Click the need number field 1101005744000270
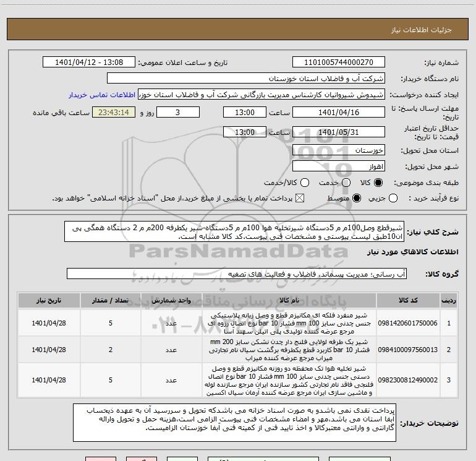The width and height of the screenshot is (476, 461). point(339,62)
